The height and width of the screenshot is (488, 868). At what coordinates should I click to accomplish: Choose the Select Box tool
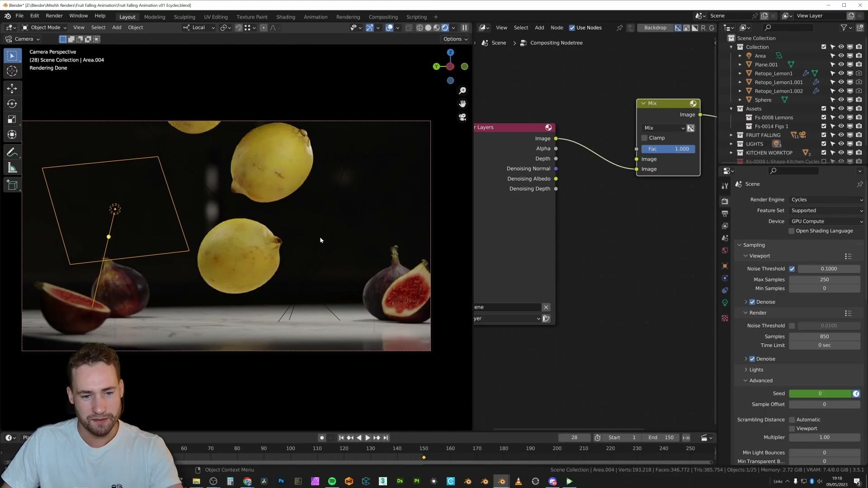click(12, 56)
